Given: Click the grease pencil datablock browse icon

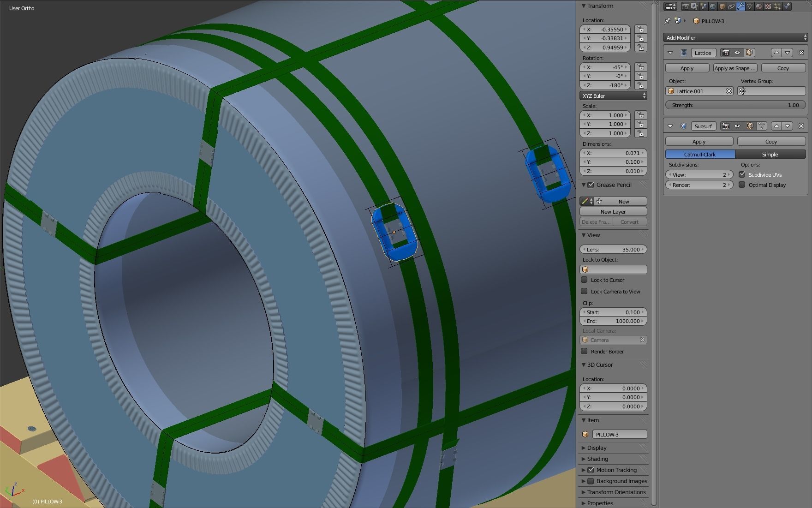Looking at the screenshot, I should tap(587, 201).
